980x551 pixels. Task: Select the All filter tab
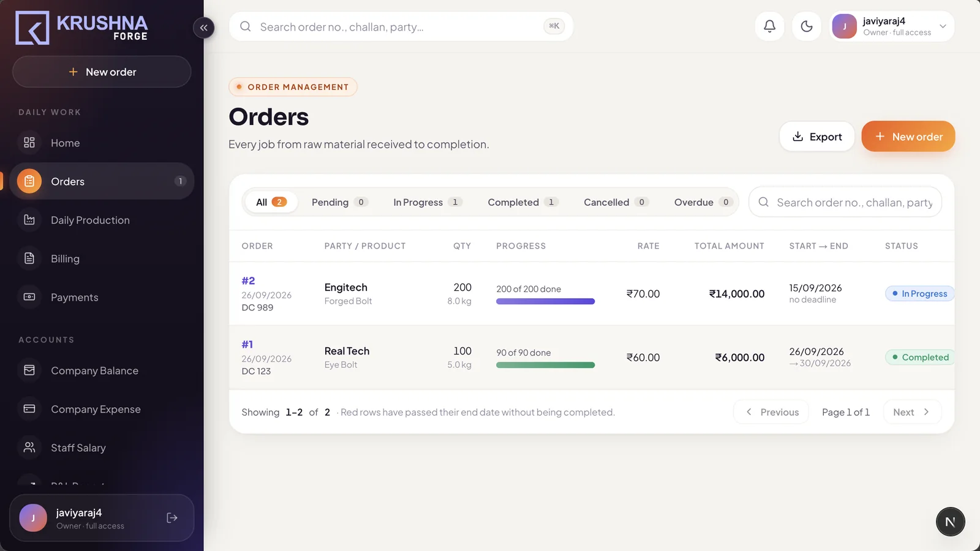pyautogui.click(x=271, y=202)
